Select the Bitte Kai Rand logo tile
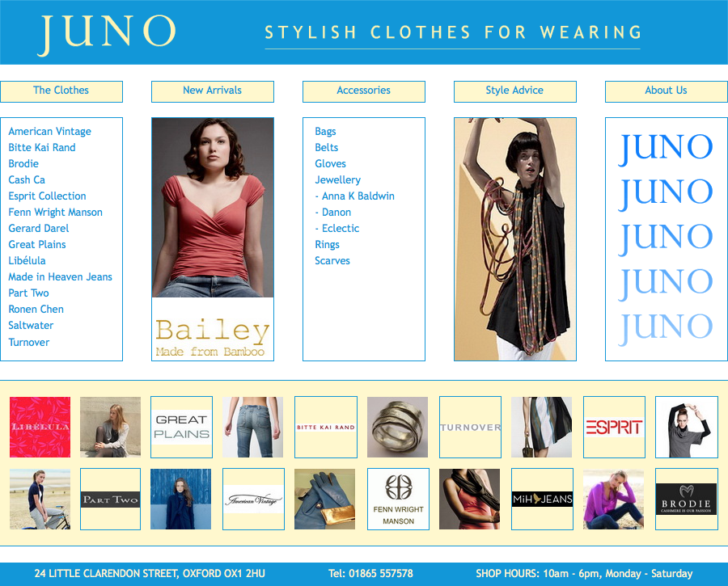The height and width of the screenshot is (586, 728). pos(326,427)
